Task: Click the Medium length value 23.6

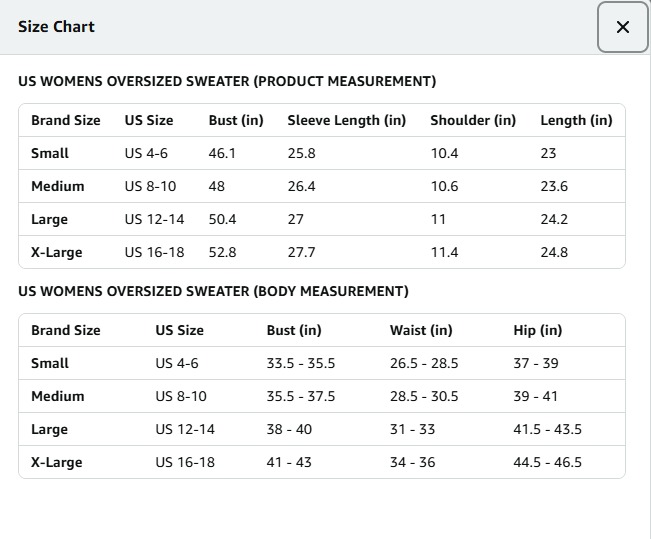Action: [554, 186]
